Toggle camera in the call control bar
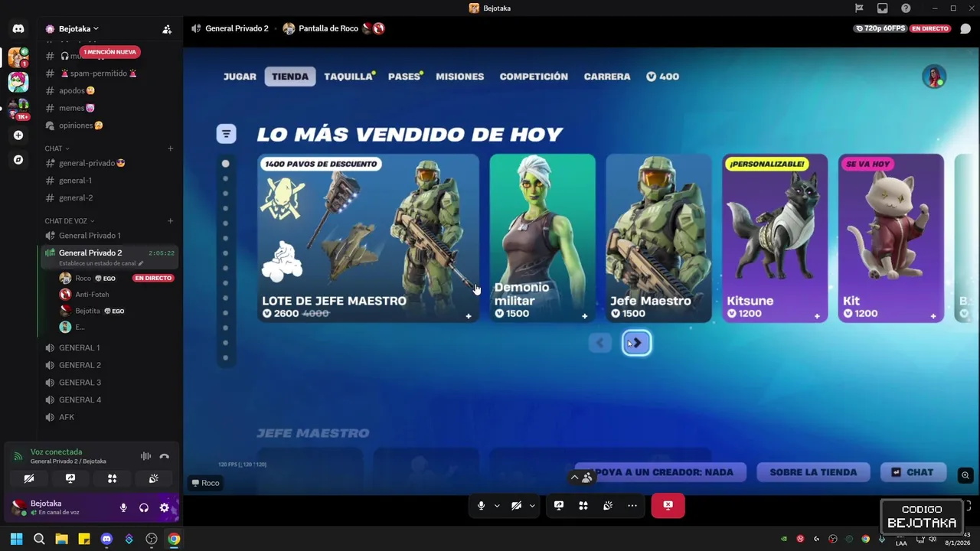 click(x=516, y=505)
